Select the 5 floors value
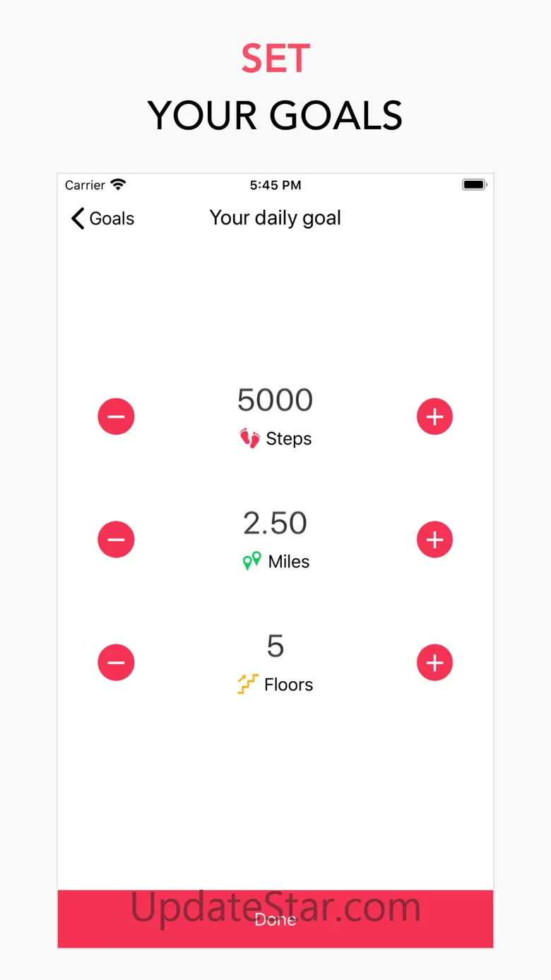 275,647
